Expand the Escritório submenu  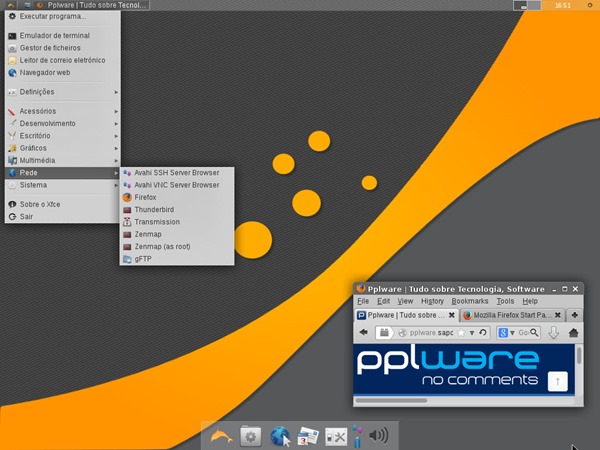62,135
